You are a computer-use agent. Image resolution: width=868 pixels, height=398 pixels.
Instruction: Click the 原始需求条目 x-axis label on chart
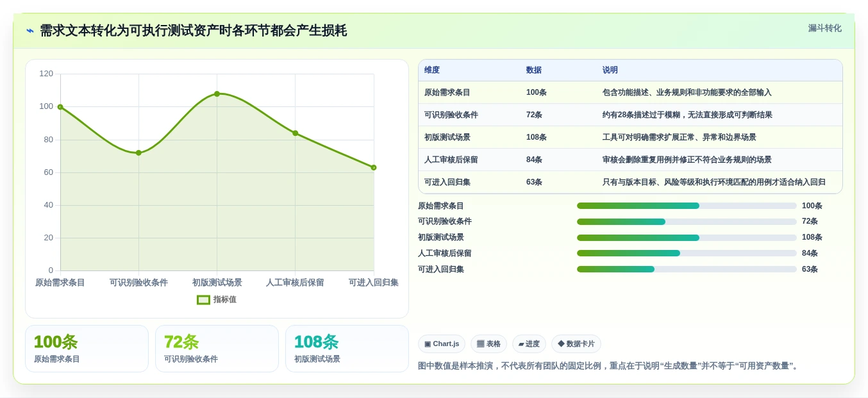[60, 283]
